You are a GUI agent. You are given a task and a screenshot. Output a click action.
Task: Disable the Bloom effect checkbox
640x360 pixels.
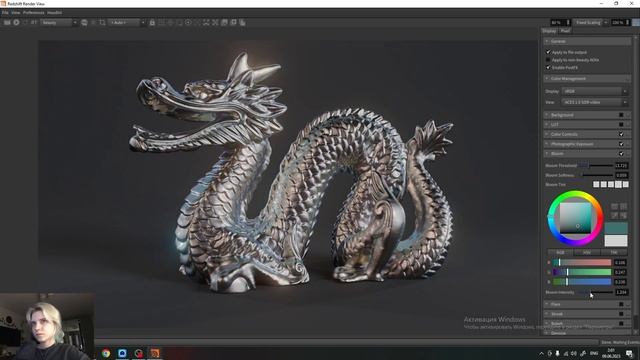[x=621, y=154]
